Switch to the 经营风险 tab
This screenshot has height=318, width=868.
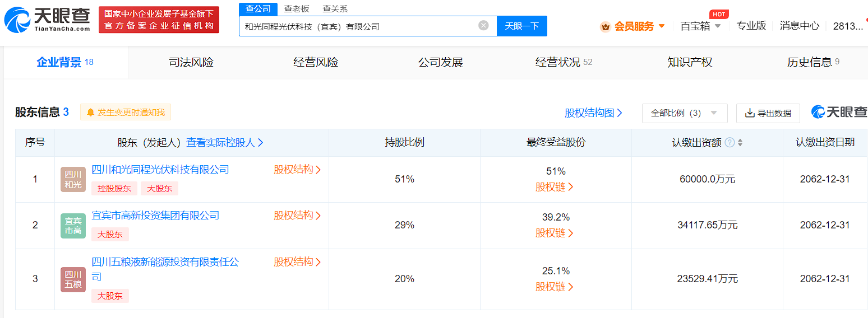tap(316, 62)
